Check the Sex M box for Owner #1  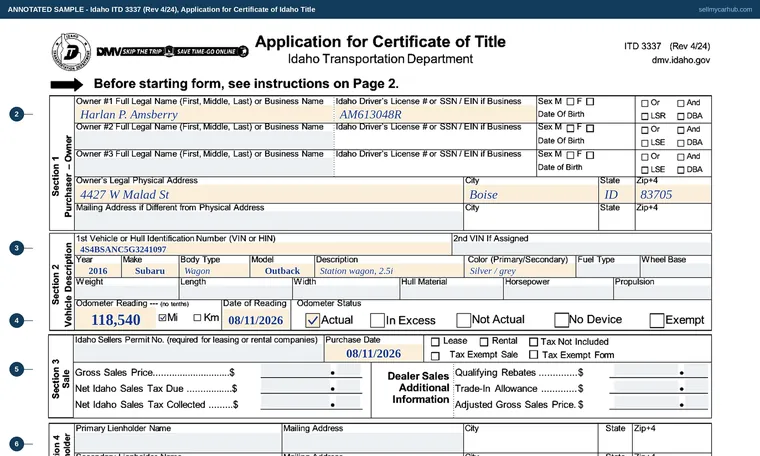570,102
